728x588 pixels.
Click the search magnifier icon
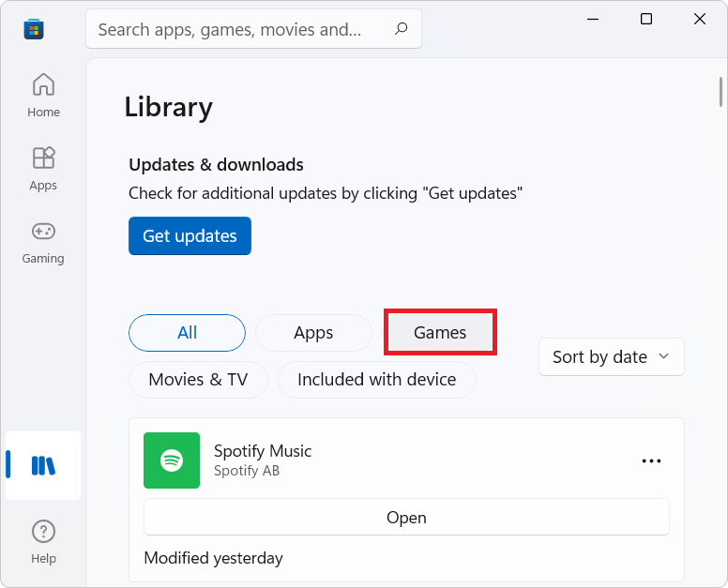tap(402, 29)
